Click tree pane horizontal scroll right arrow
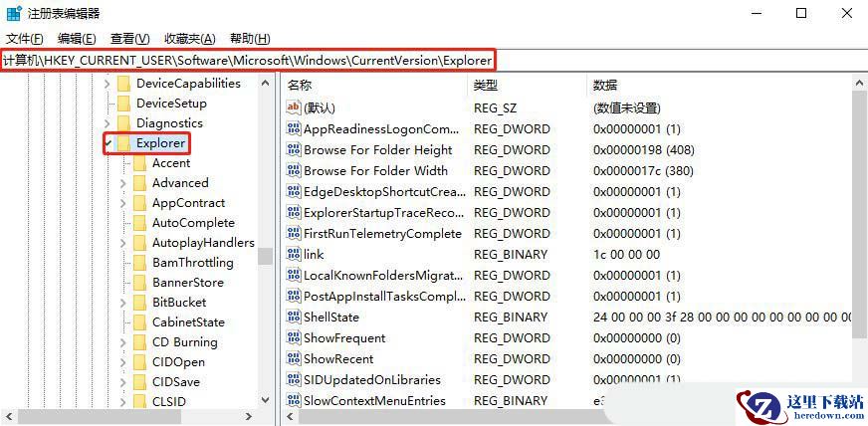The width and height of the screenshot is (868, 426). 249,417
